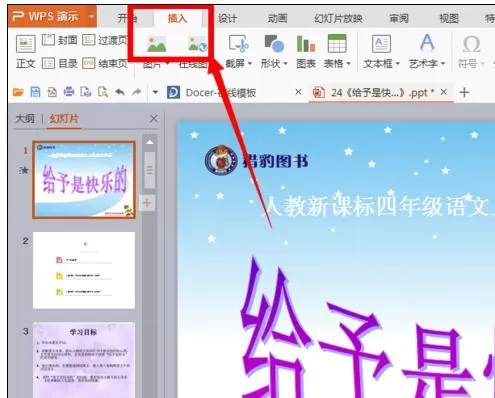This screenshot has height=398, width=495.
Task: Click the redo arrow icon
Action: [x=137, y=92]
